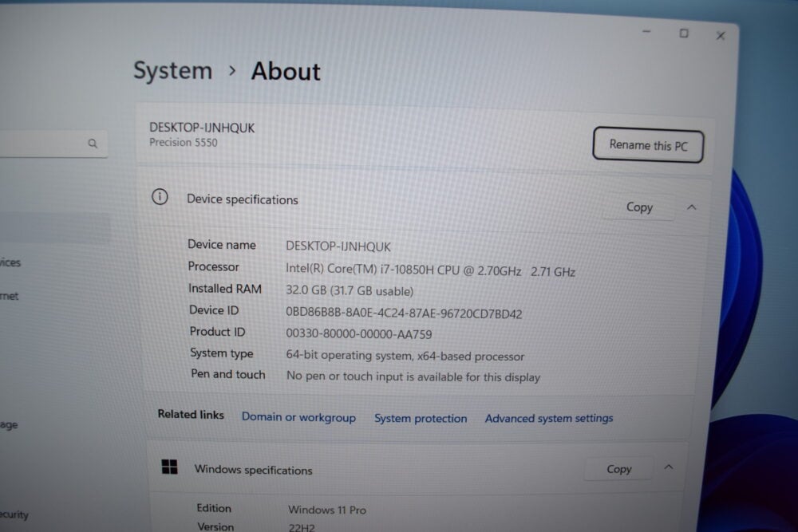Viewport: 798px width, 532px height.
Task: Click the Device name label
Action: [221, 245]
